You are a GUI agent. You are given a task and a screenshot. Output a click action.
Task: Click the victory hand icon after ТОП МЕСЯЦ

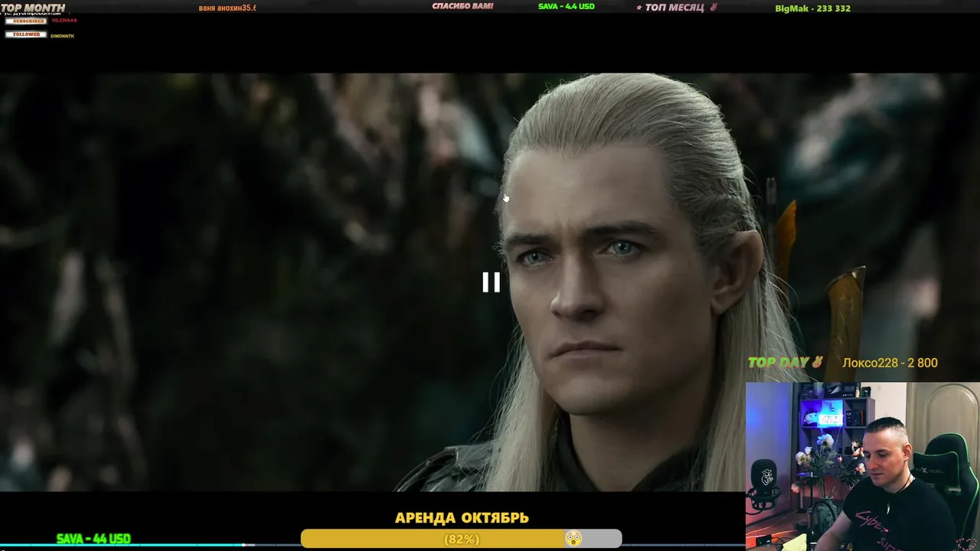714,8
